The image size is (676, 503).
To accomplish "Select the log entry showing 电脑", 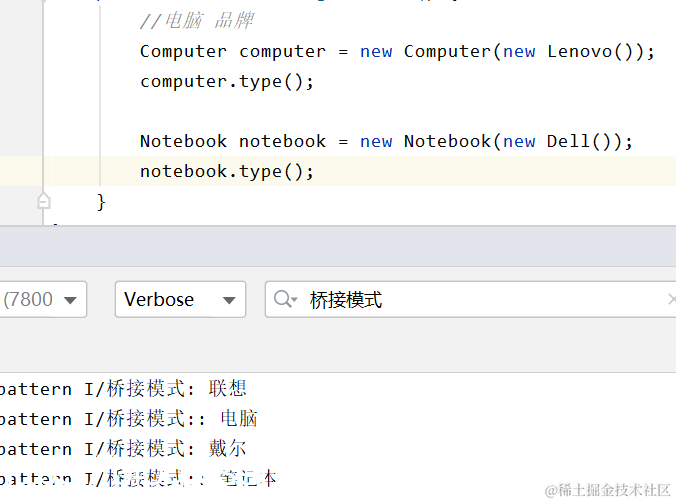I will click(x=128, y=419).
